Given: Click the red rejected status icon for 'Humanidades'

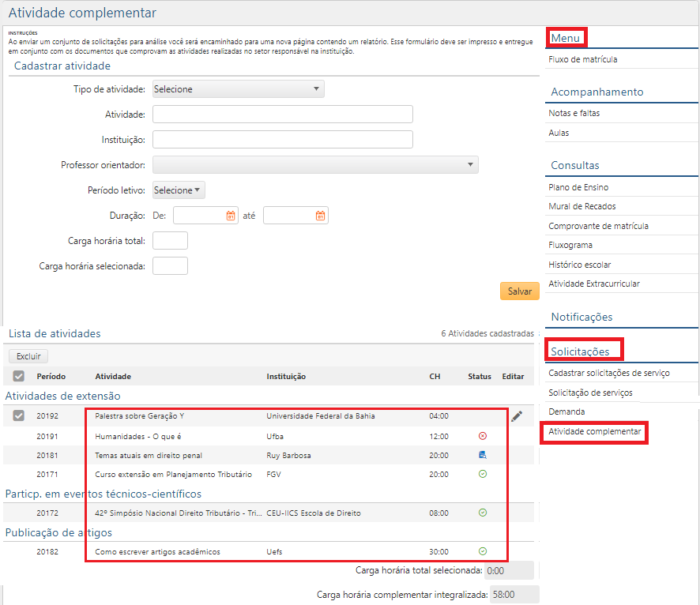Looking at the screenshot, I should coord(483,436).
